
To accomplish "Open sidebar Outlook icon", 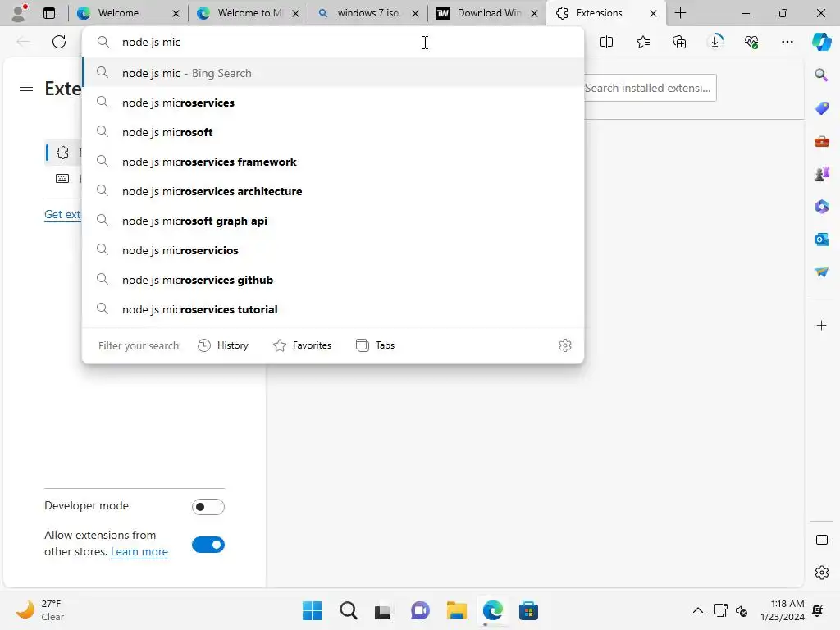I will (821, 240).
